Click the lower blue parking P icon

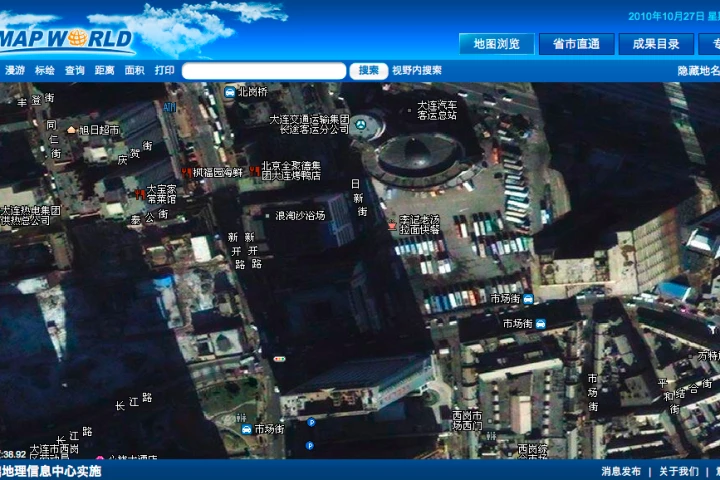310,446
